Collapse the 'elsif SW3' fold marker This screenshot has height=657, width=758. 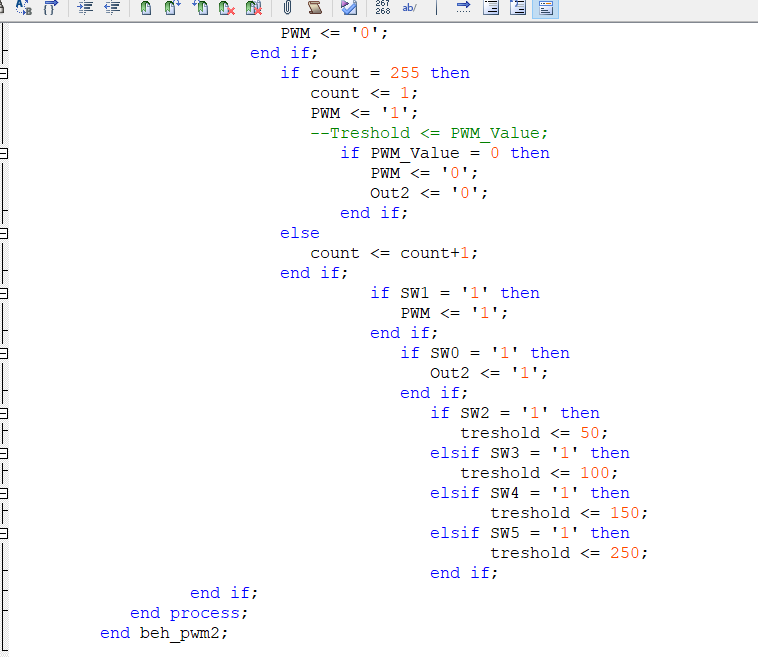coord(3,453)
